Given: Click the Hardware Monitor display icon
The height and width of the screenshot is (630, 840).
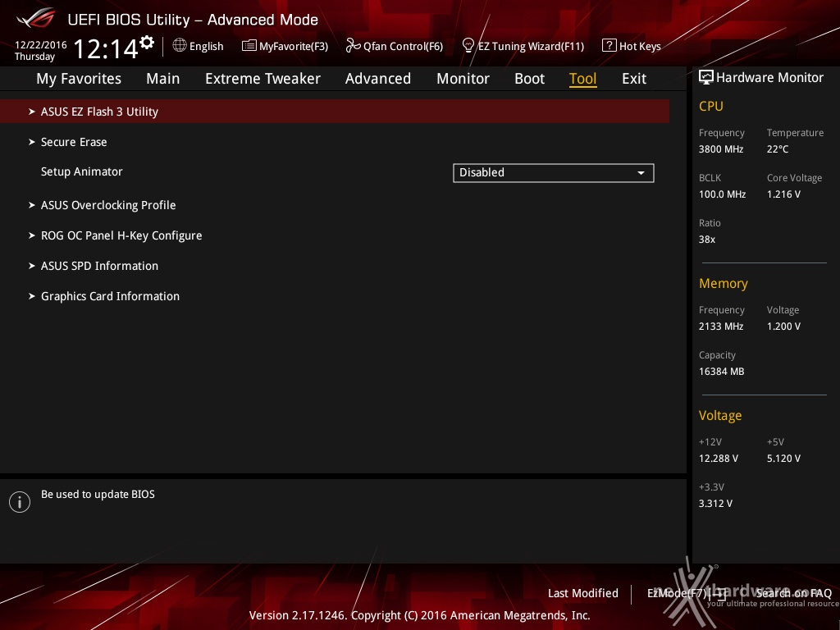Looking at the screenshot, I should coord(706,78).
